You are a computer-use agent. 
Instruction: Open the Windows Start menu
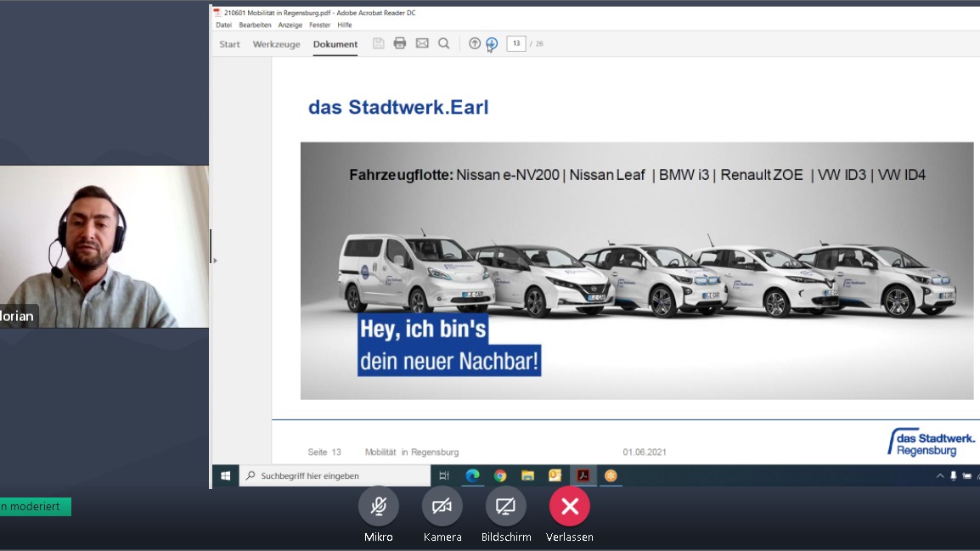226,475
